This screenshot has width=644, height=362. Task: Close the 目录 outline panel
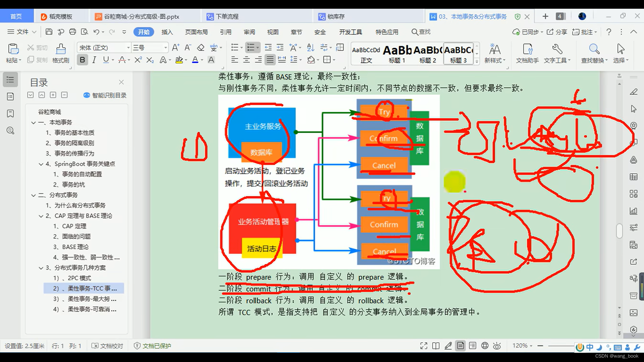pyautogui.click(x=121, y=82)
